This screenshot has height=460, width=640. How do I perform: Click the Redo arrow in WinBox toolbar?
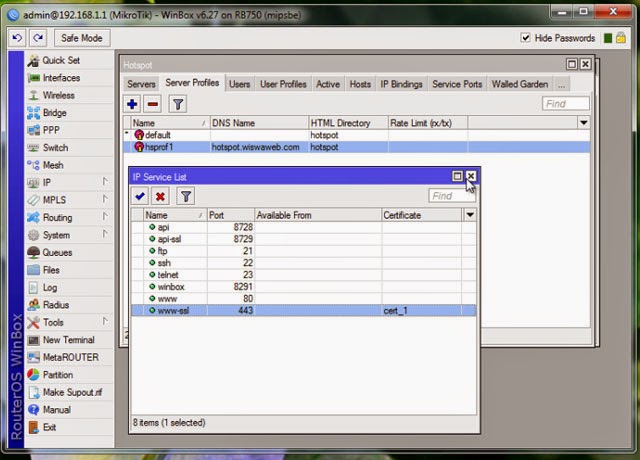pos(38,38)
